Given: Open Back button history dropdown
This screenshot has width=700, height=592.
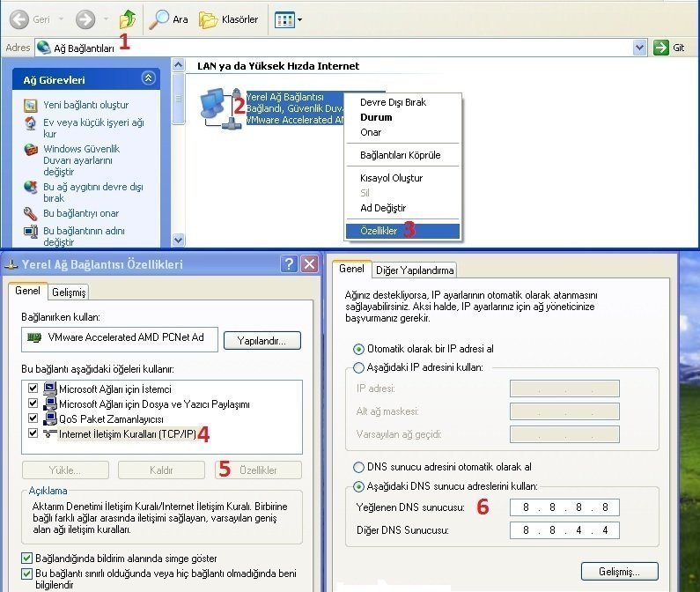Looking at the screenshot, I should point(61,19).
